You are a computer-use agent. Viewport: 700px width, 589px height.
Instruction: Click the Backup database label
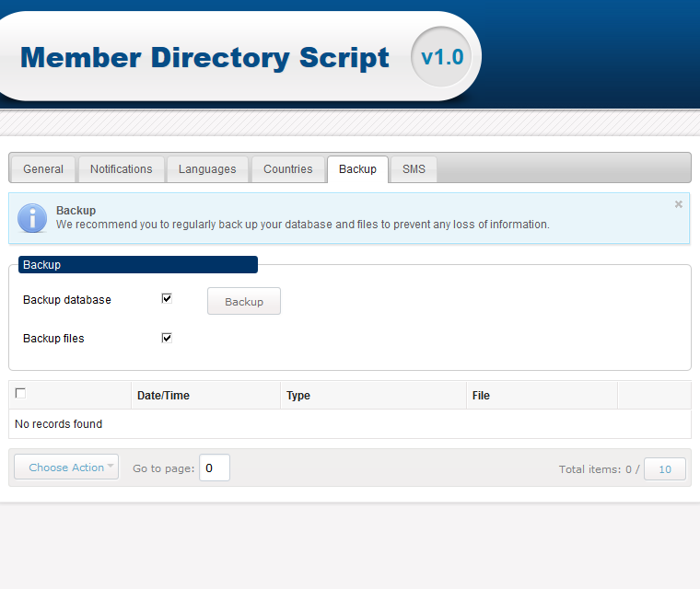tap(67, 300)
